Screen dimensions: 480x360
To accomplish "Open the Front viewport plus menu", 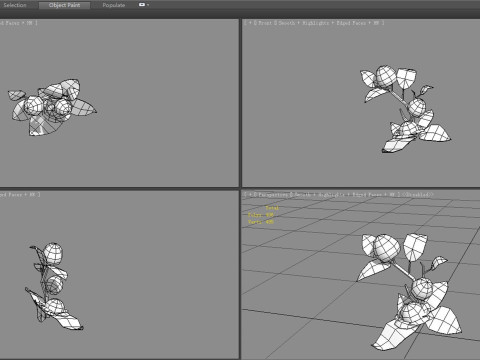I will point(250,23).
